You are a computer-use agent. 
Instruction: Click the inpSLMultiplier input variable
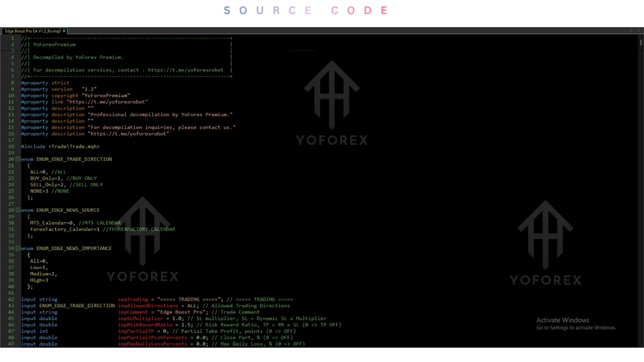[140, 318]
